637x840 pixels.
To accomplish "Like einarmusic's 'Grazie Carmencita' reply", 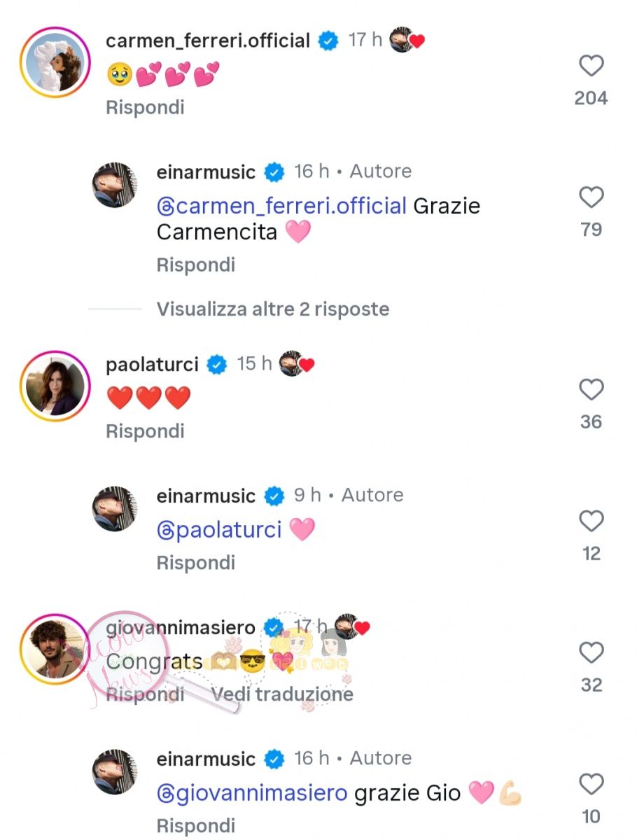I will [x=591, y=198].
